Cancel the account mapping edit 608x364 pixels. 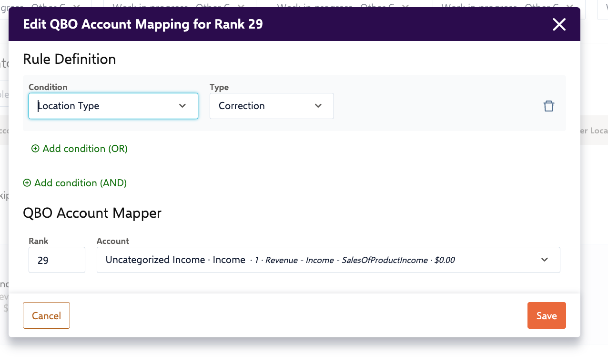tap(46, 315)
